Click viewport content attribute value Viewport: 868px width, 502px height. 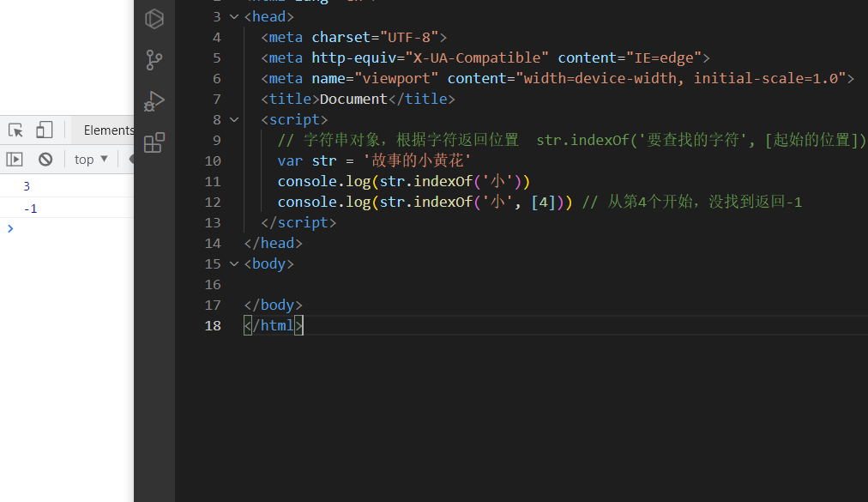(x=681, y=79)
